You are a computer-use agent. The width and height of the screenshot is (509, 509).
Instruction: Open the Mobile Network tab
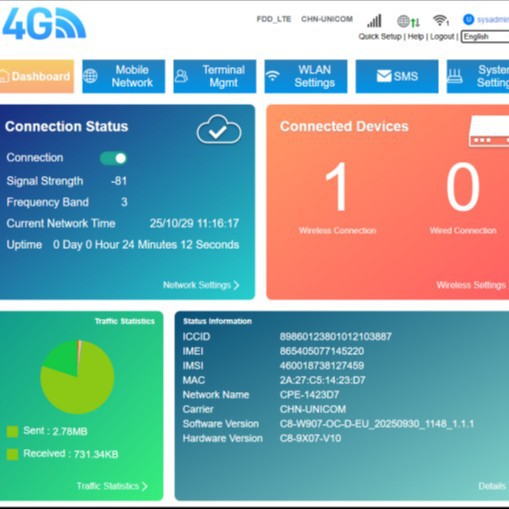tap(124, 76)
